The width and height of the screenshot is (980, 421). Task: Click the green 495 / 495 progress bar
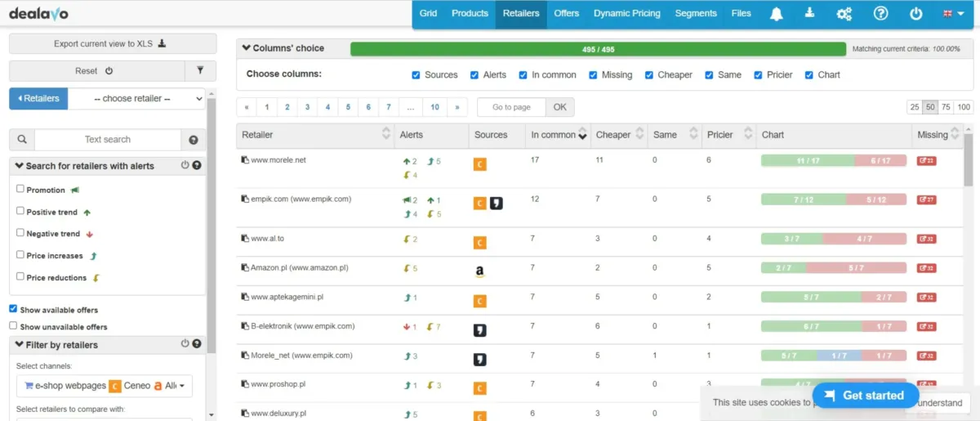pos(598,49)
